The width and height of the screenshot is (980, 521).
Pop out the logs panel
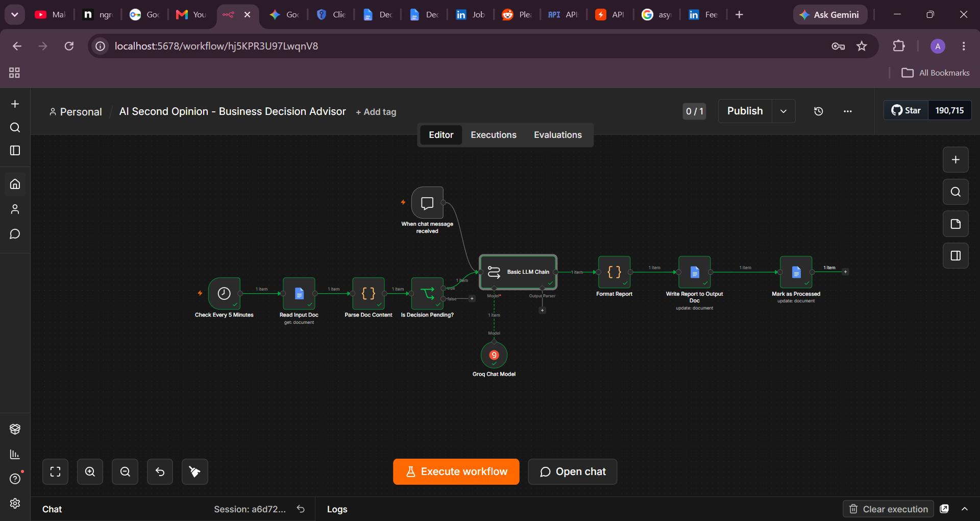point(945,509)
